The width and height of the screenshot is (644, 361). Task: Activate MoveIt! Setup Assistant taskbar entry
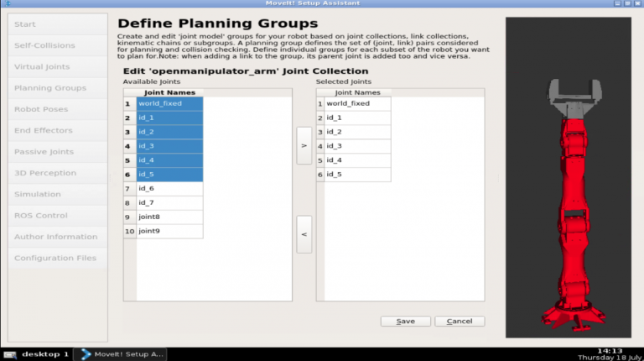121,354
